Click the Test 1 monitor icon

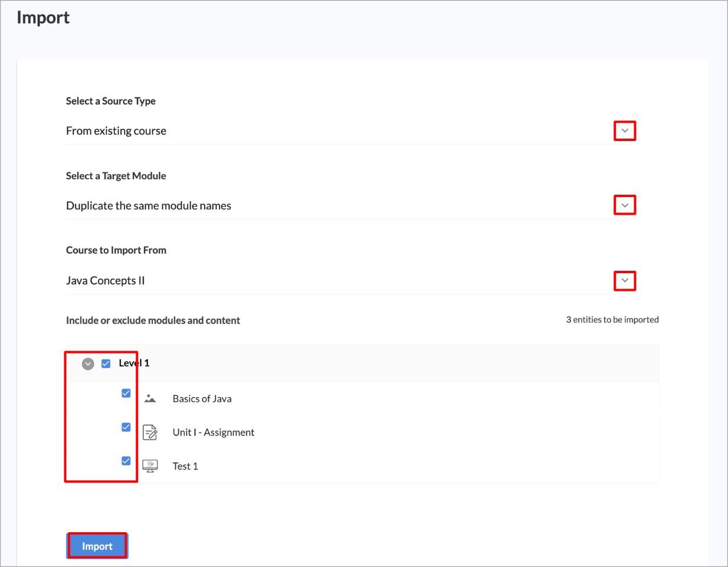click(x=150, y=466)
